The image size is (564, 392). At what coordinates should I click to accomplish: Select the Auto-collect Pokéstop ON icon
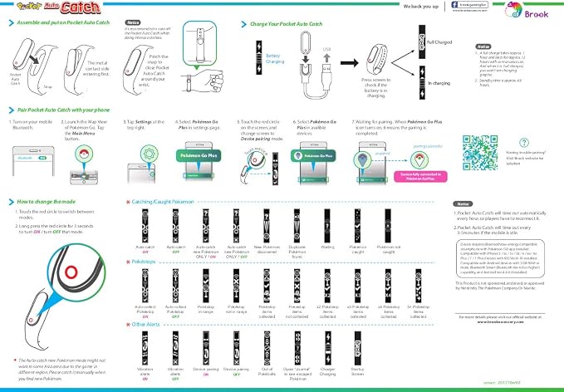145,286
